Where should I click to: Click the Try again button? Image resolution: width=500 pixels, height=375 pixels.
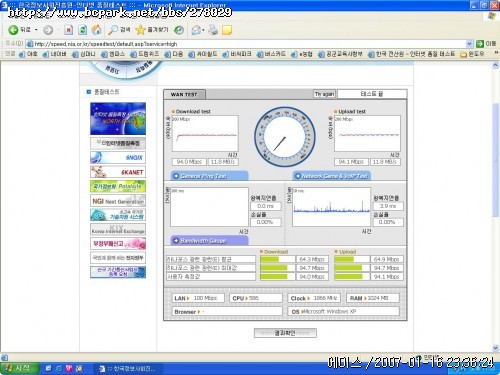(324, 94)
